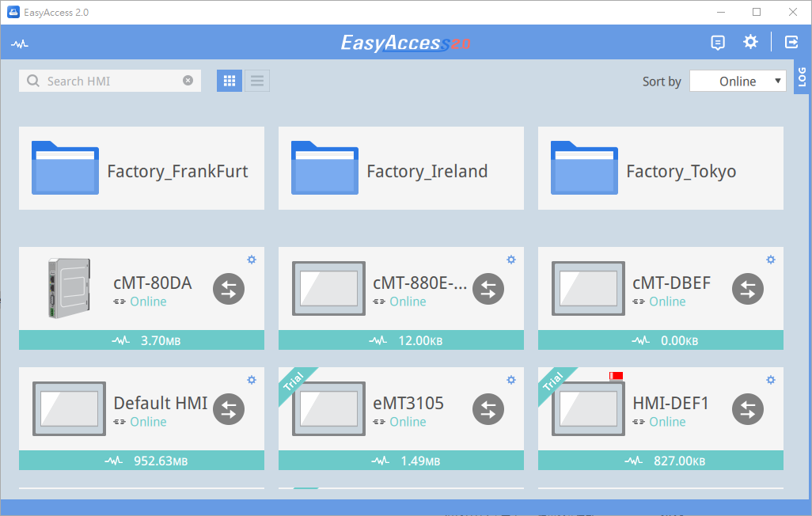Connect to eMT3105 via arrows button
The width and height of the screenshot is (812, 516).
point(488,409)
